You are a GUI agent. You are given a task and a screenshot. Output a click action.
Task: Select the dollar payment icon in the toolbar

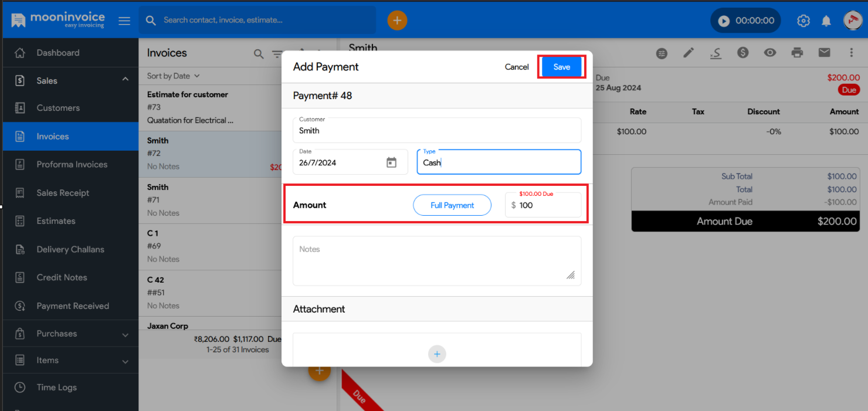pyautogui.click(x=742, y=53)
